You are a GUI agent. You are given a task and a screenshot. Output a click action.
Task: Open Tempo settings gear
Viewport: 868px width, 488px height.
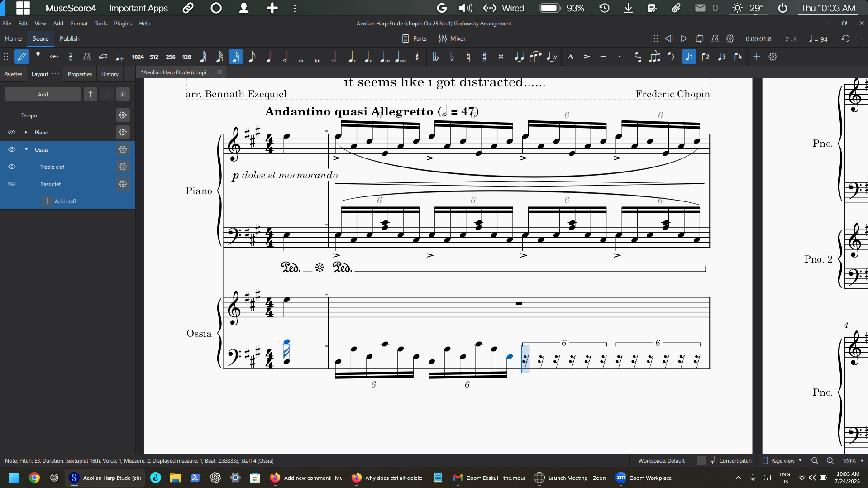(123, 115)
